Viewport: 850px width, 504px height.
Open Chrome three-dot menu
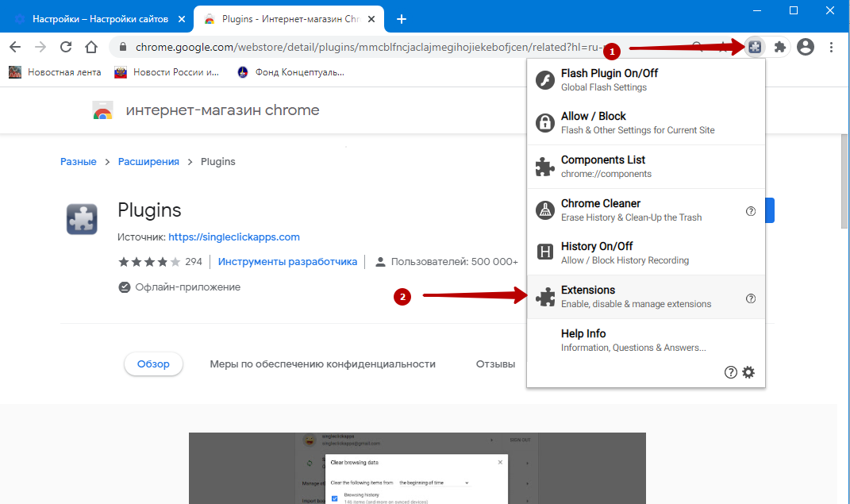831,48
